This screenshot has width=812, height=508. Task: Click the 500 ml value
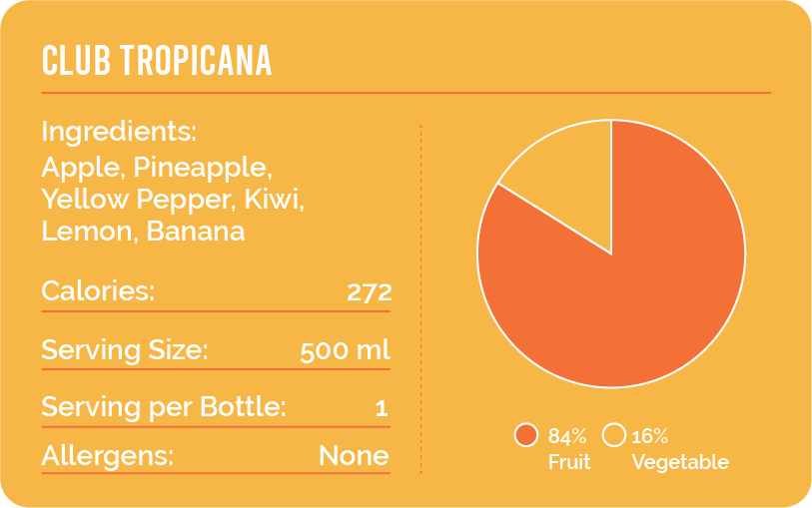point(345,351)
